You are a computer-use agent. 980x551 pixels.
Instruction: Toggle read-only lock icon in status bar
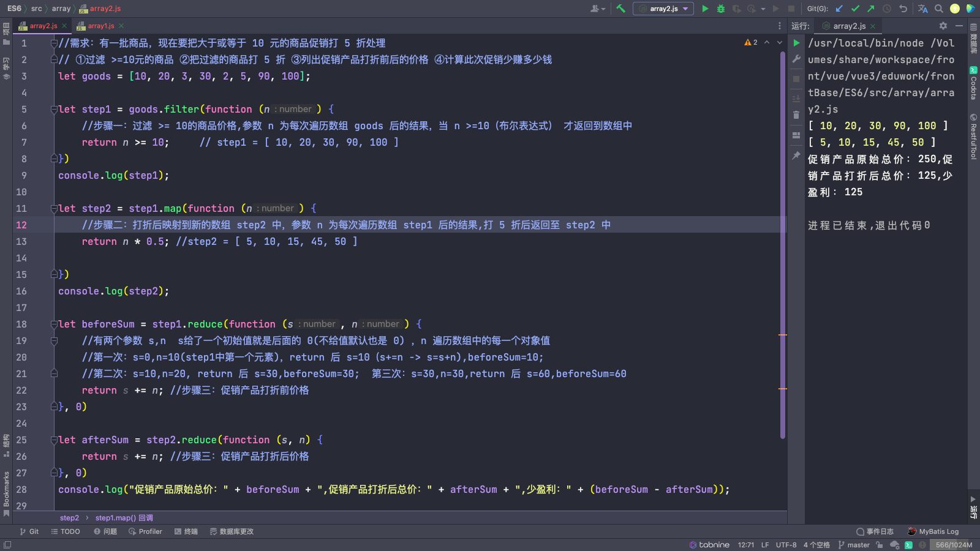[x=879, y=545]
